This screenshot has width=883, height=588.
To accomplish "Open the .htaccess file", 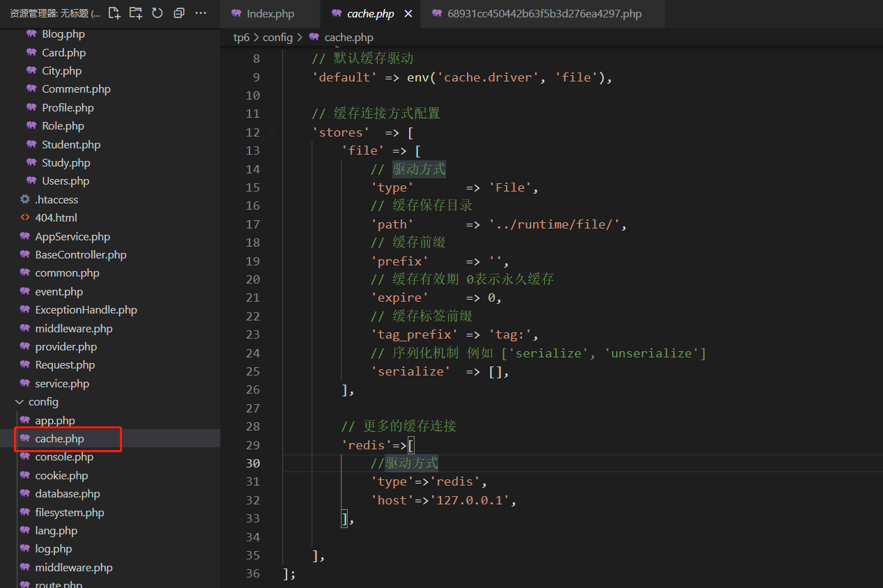I will tap(56, 199).
